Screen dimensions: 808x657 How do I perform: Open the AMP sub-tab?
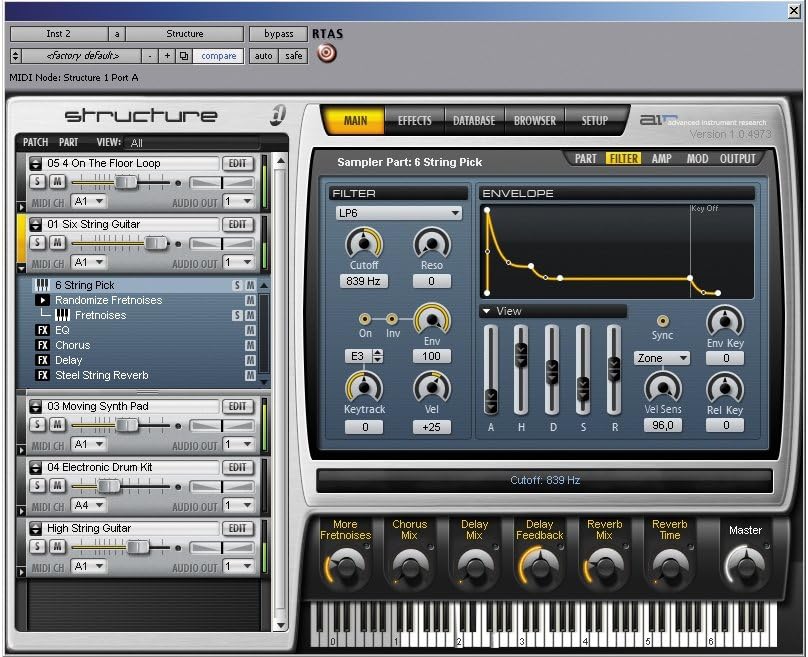[661, 158]
